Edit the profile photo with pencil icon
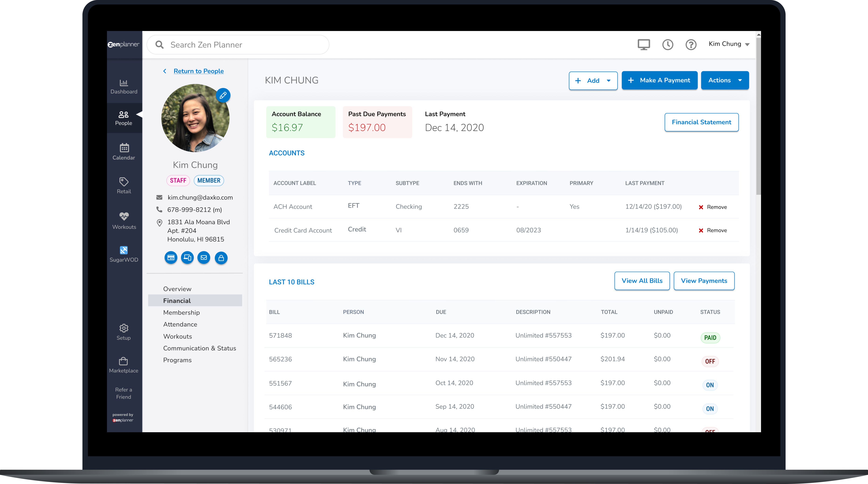Image resolution: width=868 pixels, height=484 pixels. tap(223, 95)
